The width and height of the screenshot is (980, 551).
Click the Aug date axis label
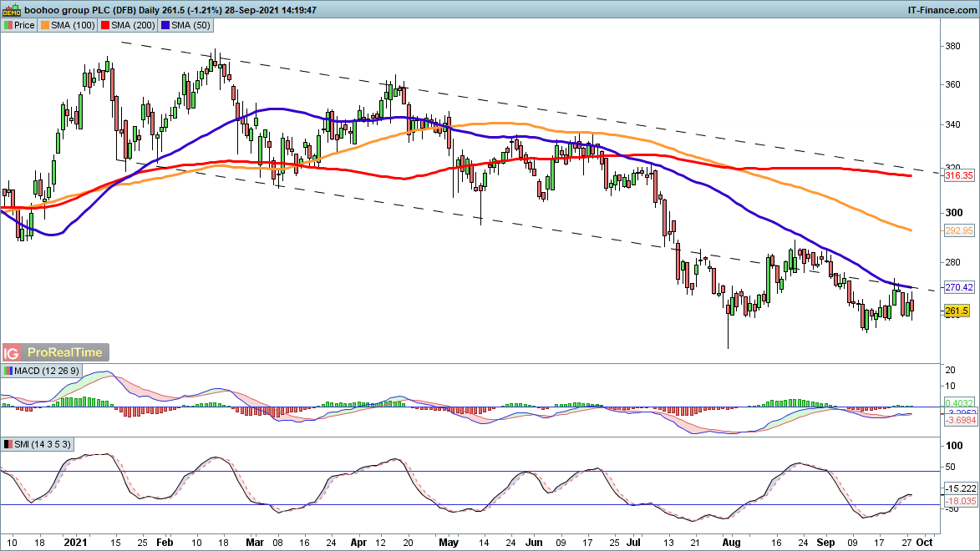click(x=731, y=543)
